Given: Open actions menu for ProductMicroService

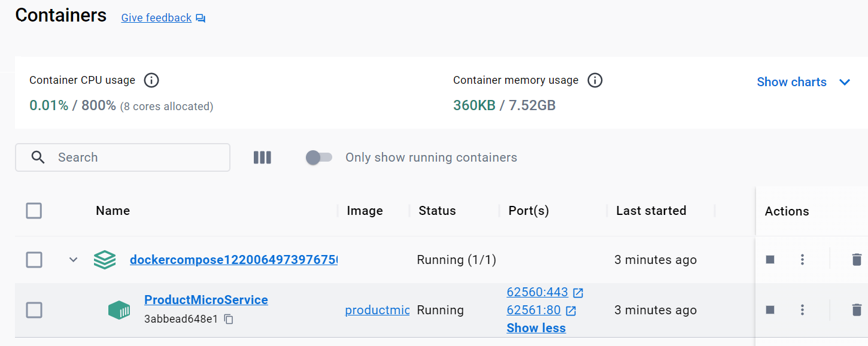Looking at the screenshot, I should (x=802, y=310).
